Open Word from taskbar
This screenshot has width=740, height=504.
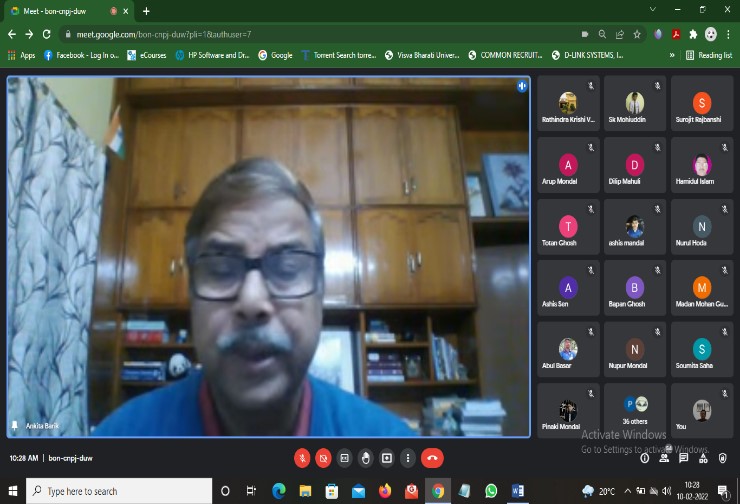[518, 491]
